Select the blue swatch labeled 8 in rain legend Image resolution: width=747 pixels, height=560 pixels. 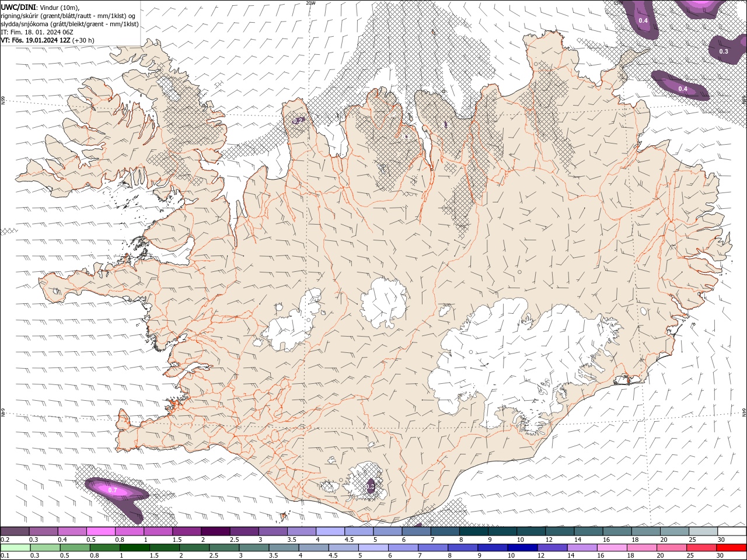coord(463,548)
